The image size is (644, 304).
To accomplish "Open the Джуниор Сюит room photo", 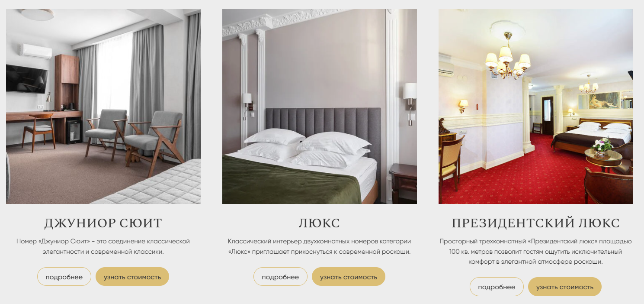I will click(x=103, y=107).
